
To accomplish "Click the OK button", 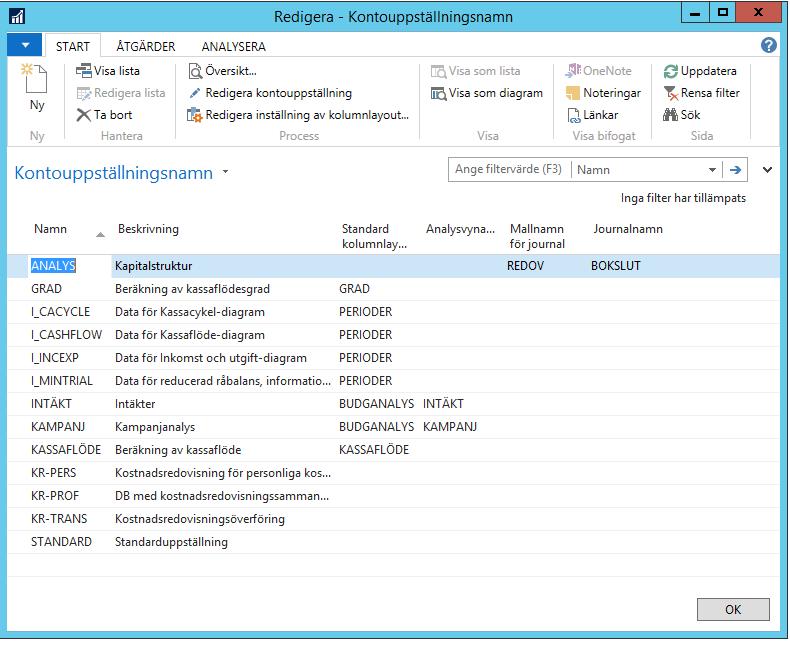I will 733,610.
